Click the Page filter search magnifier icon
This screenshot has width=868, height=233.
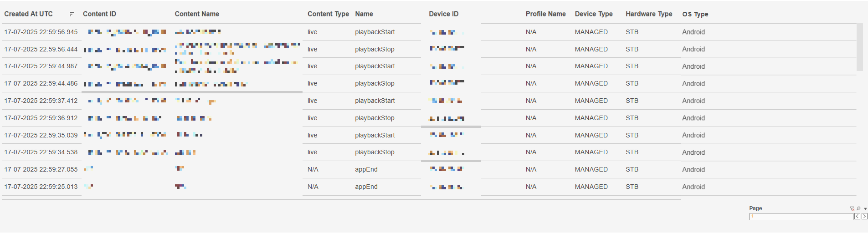[858, 208]
